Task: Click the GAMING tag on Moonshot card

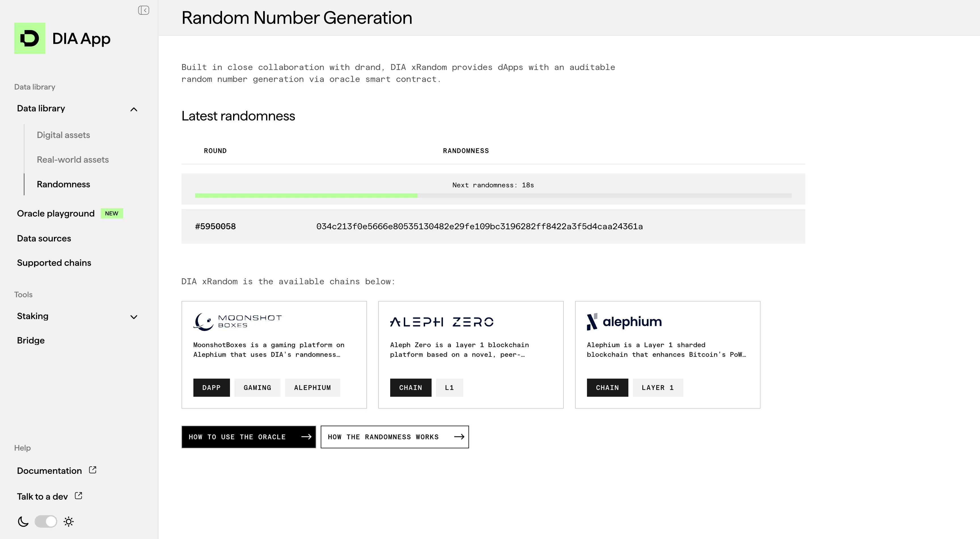Action: click(257, 388)
